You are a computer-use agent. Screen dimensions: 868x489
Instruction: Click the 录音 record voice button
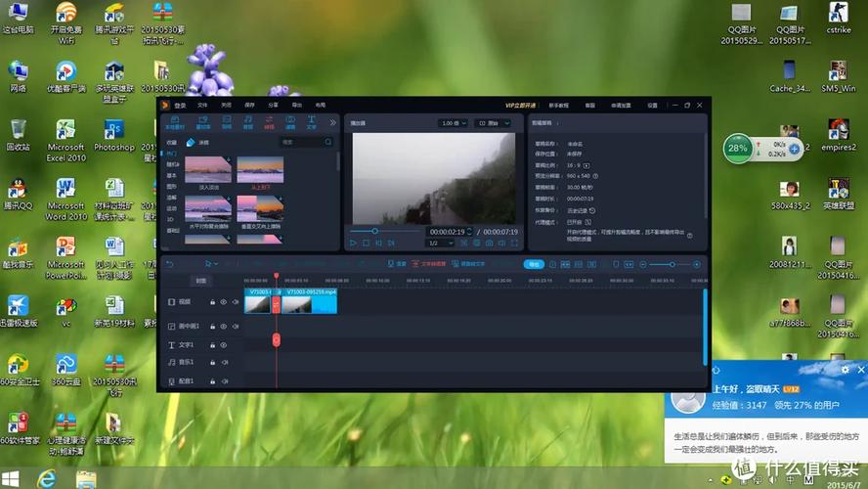click(x=397, y=264)
